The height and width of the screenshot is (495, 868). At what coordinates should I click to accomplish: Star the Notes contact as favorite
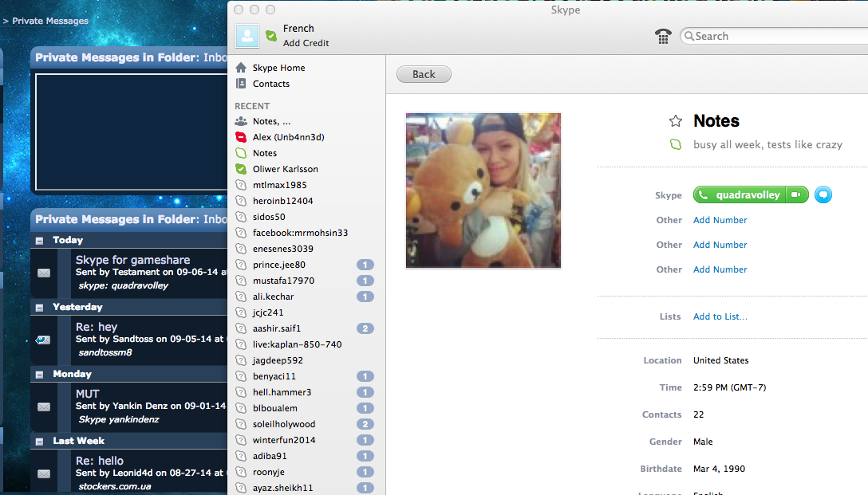676,120
